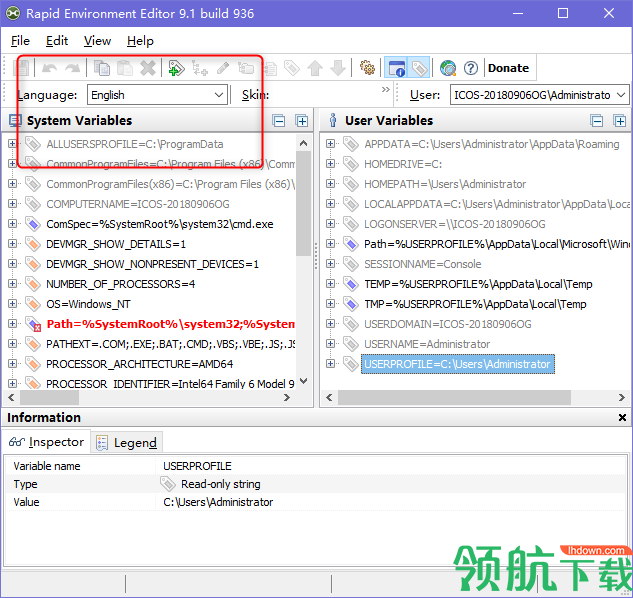
Task: Click the Redo arrow icon
Action: (x=73, y=68)
